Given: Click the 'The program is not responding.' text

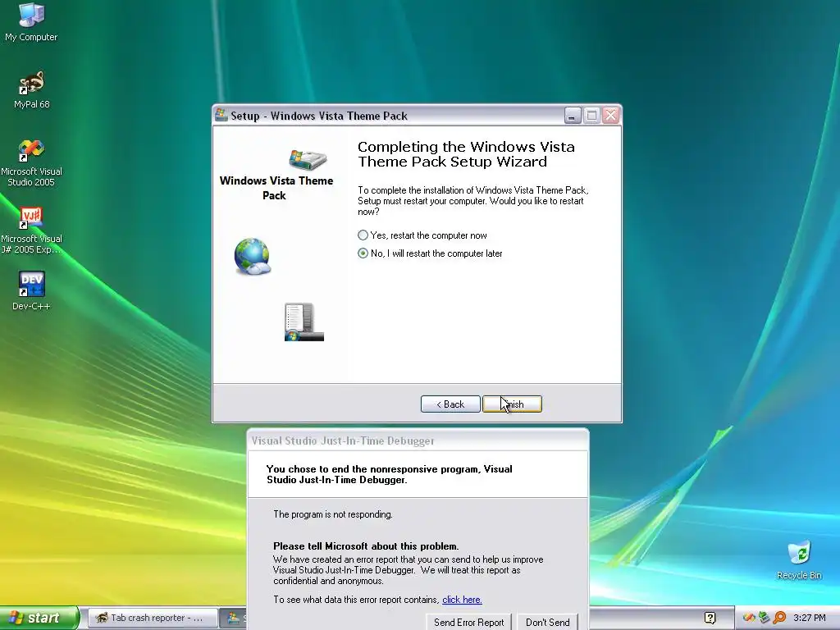Looking at the screenshot, I should (x=333, y=514).
